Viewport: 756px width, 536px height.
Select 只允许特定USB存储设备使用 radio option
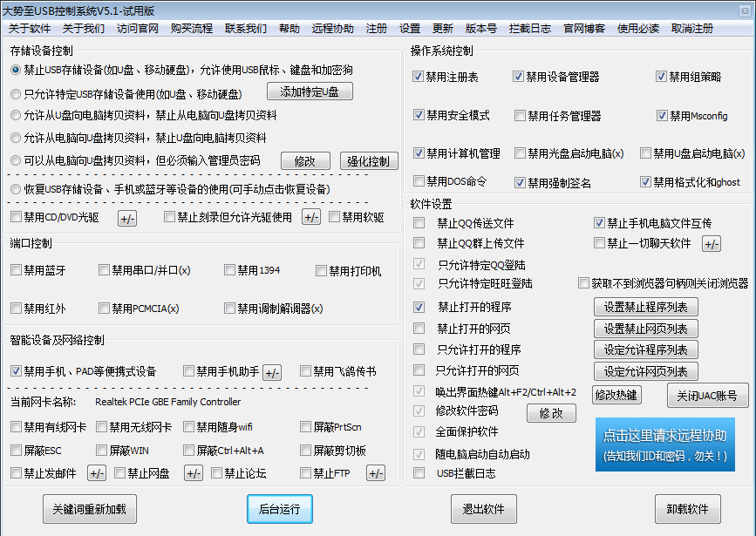tap(16, 93)
